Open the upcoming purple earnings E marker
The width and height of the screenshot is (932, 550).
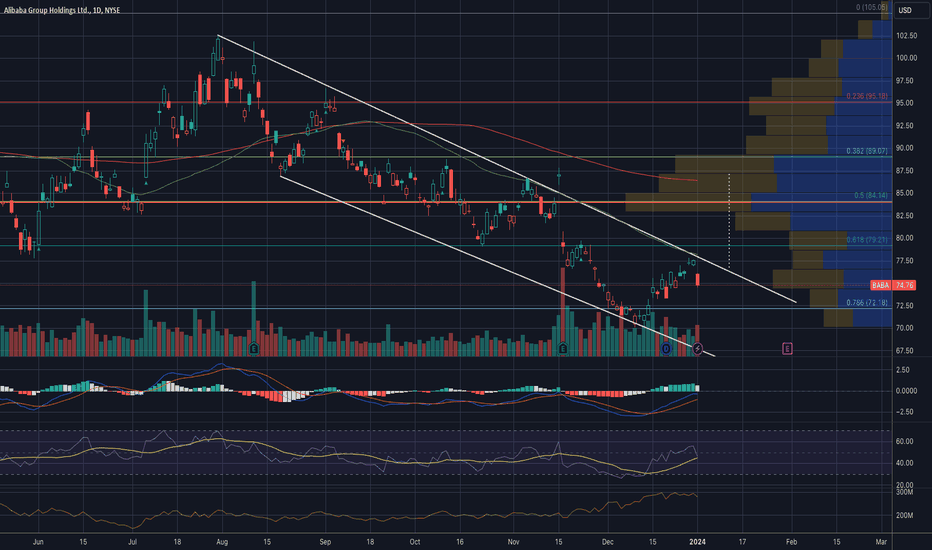[x=787, y=348]
